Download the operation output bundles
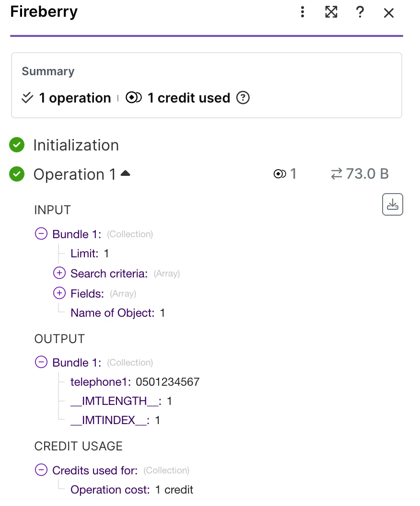420x506 pixels. click(x=392, y=205)
